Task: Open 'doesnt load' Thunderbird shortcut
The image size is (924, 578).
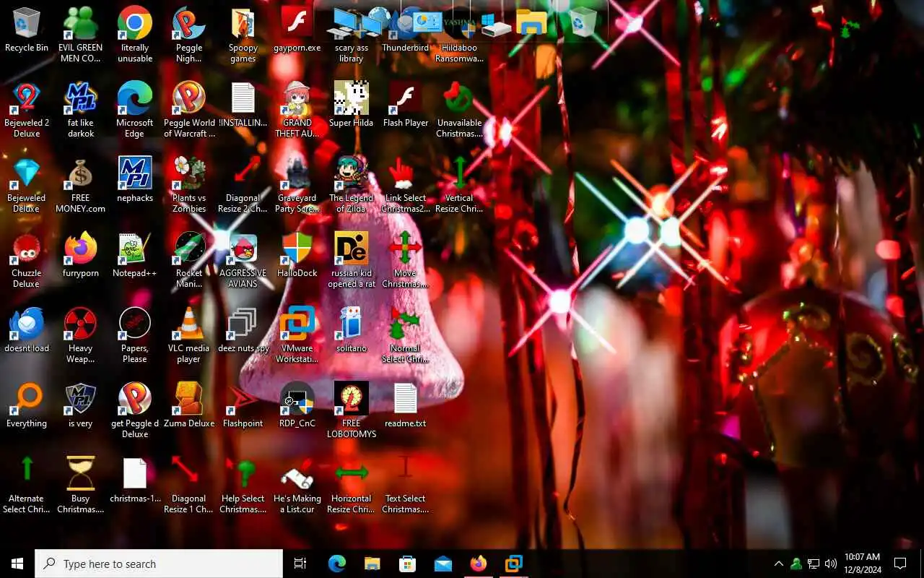Action: (27, 331)
